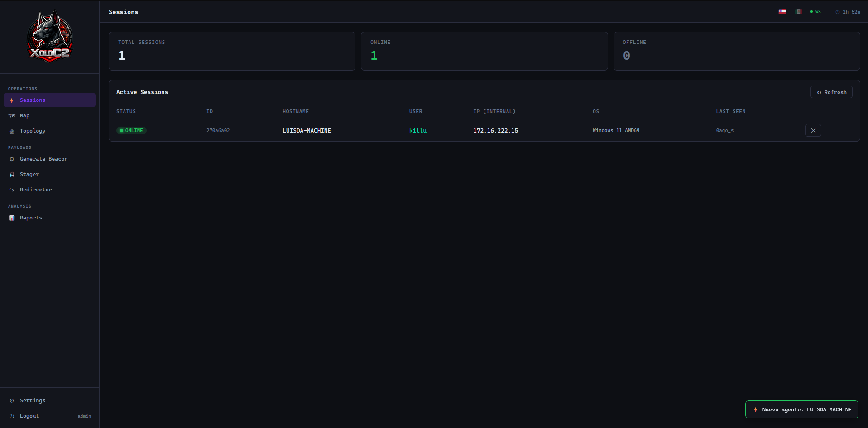Dismiss the LUISDA-MACHINE session with X
The height and width of the screenshot is (428, 868).
click(813, 130)
